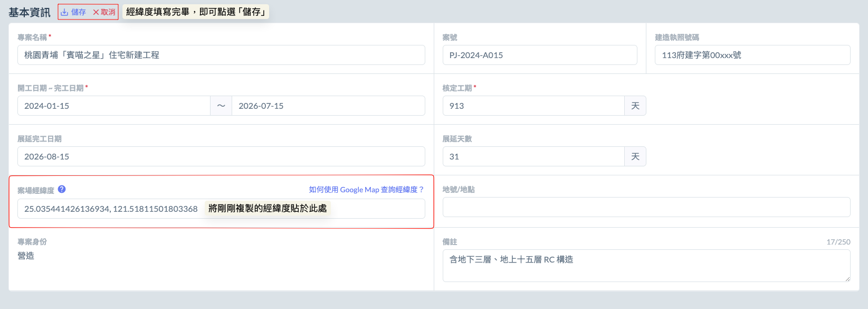Click the 天 unit label beside 展延天數
Screen dimensions: 868x309
(x=635, y=156)
